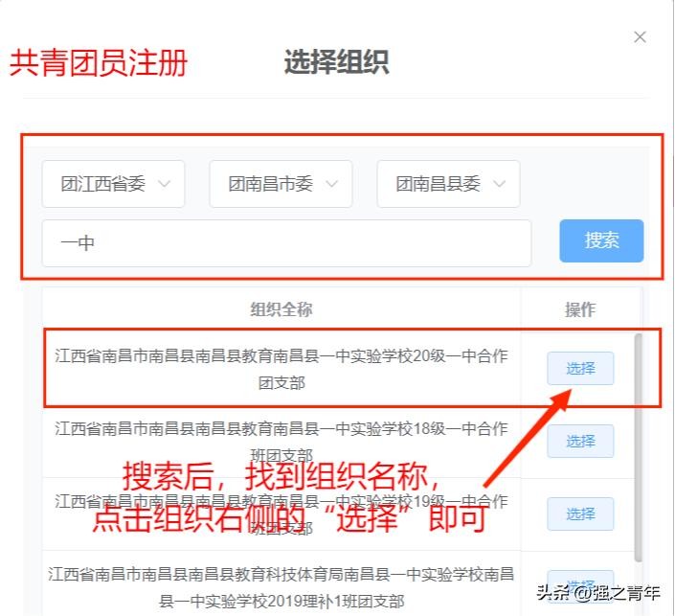Close the 选择组织 dialog with the X icon
Screen dimensions: 675x616
point(640,37)
